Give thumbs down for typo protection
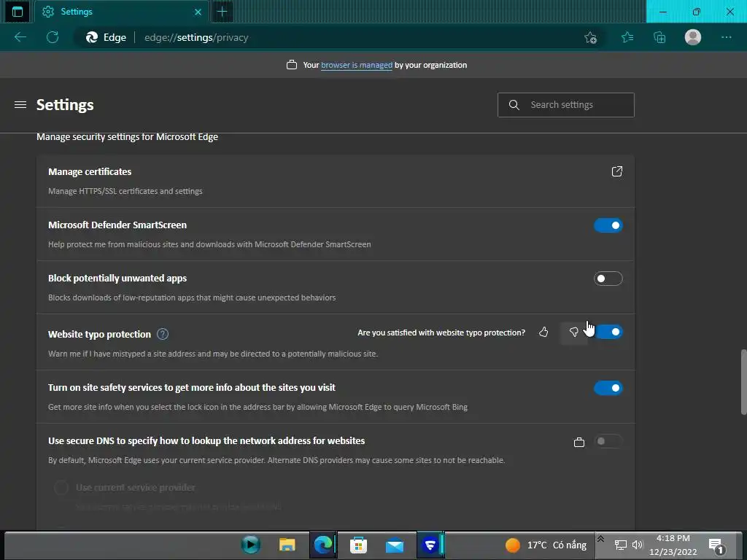Screen dimensions: 747x560 573,332
